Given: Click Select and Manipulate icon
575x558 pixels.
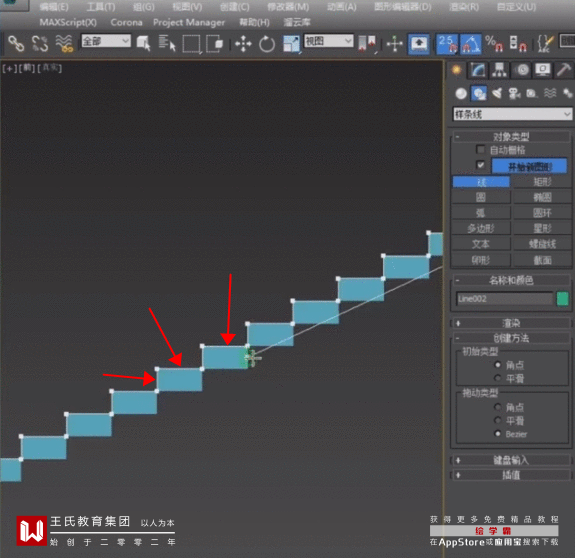Looking at the screenshot, I should click(x=395, y=44).
